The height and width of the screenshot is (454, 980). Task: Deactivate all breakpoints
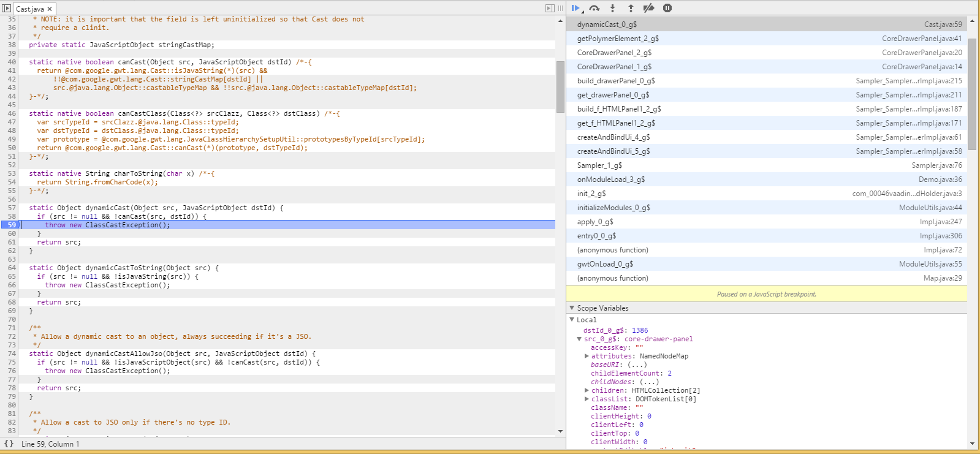click(648, 8)
